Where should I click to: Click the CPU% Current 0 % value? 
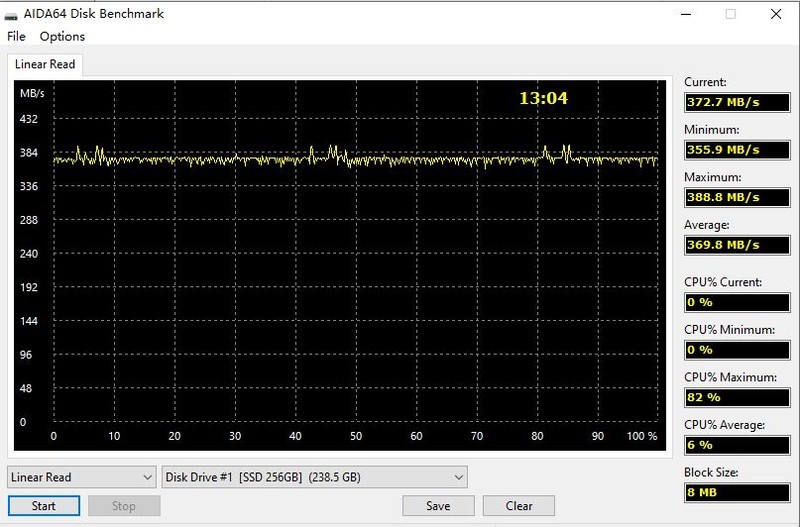pyautogui.click(x=737, y=302)
